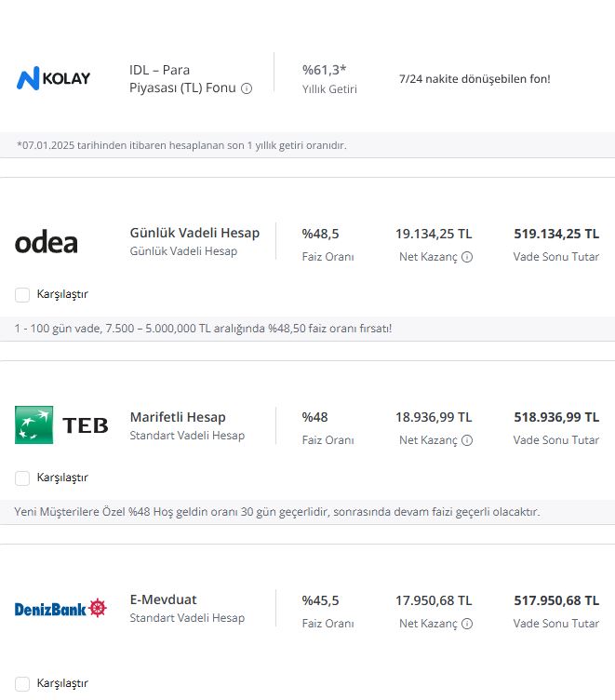Open the Günlük Vadeli Hesap product title

(x=194, y=233)
